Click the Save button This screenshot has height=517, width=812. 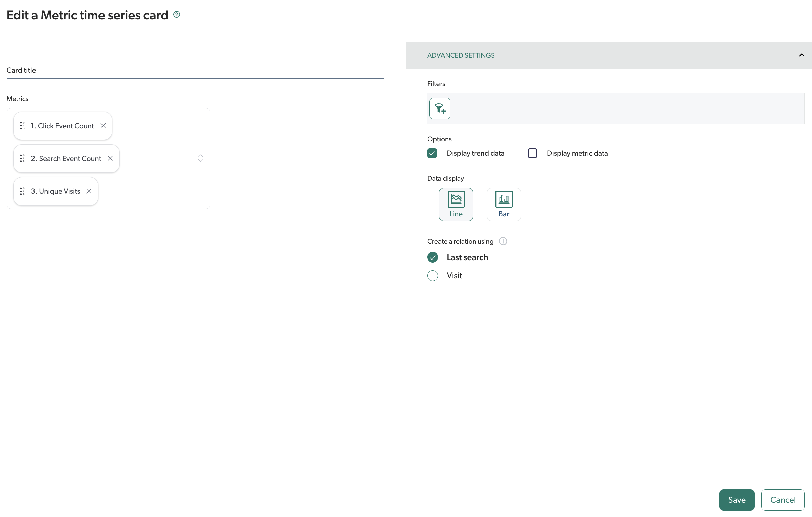click(x=737, y=500)
